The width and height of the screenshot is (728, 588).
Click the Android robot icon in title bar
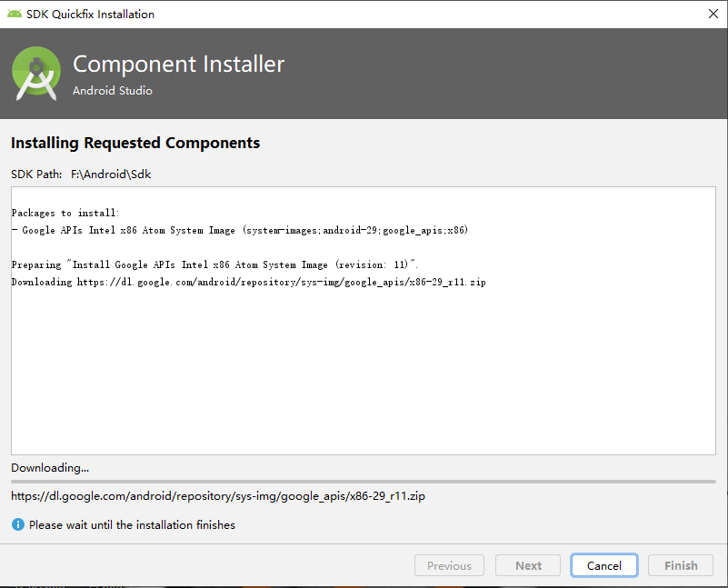pos(14,14)
